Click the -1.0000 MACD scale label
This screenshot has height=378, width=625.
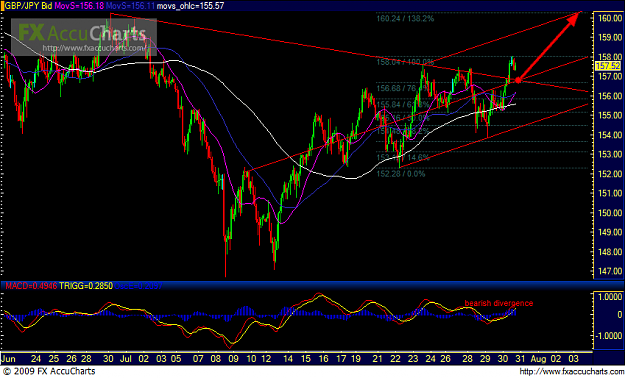[608, 336]
